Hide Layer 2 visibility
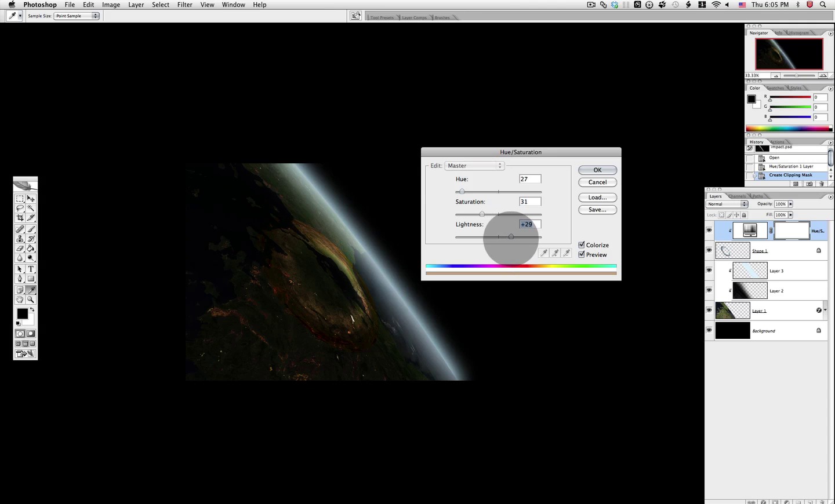 tap(709, 290)
